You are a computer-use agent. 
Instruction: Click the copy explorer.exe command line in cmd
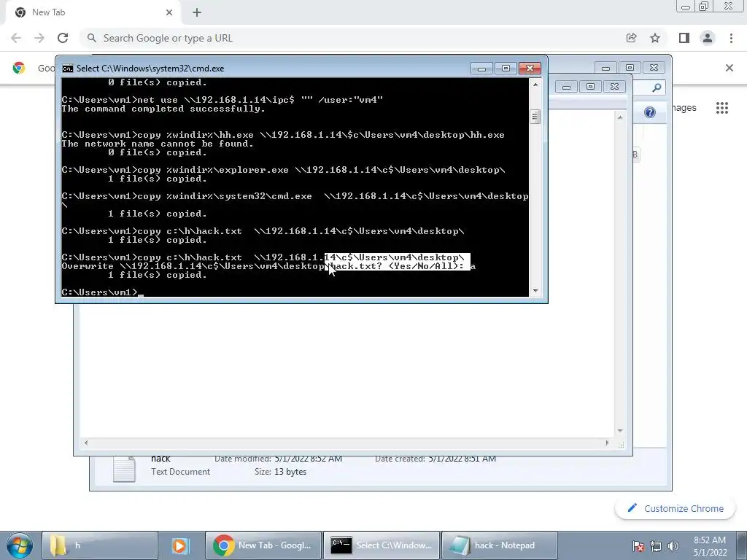283,170
